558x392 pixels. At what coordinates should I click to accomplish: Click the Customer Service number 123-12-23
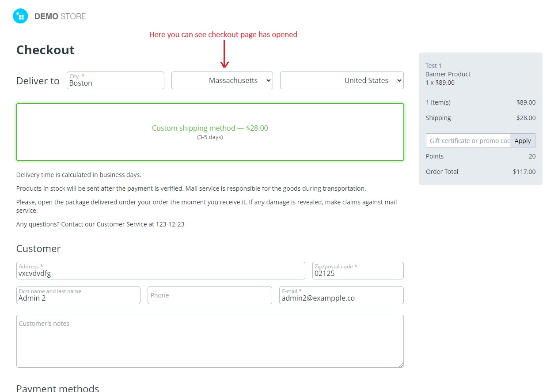[x=170, y=224]
